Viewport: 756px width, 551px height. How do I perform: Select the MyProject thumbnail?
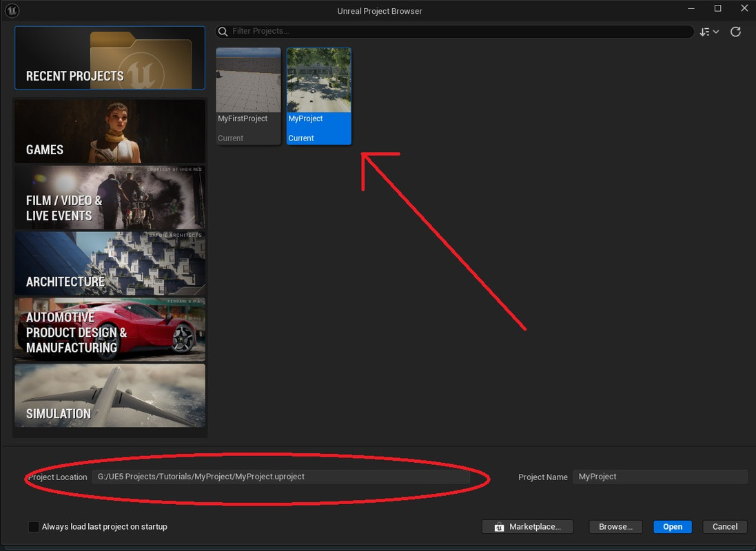click(318, 80)
